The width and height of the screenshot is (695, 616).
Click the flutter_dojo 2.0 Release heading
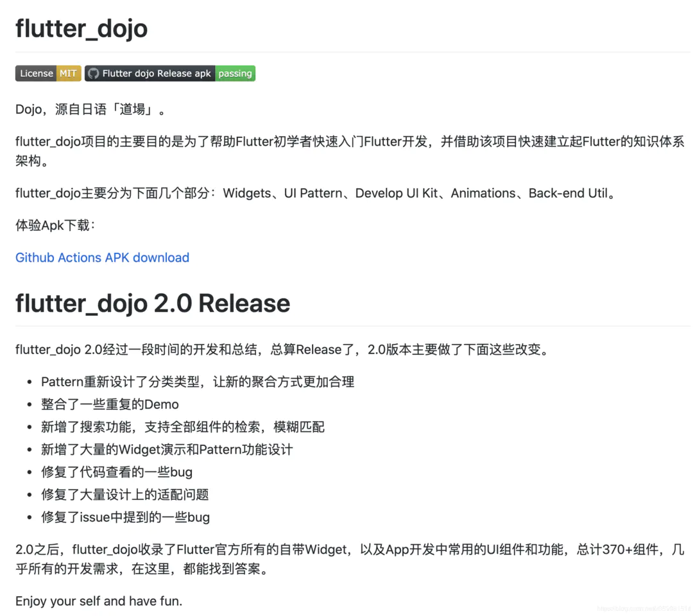pos(153,304)
